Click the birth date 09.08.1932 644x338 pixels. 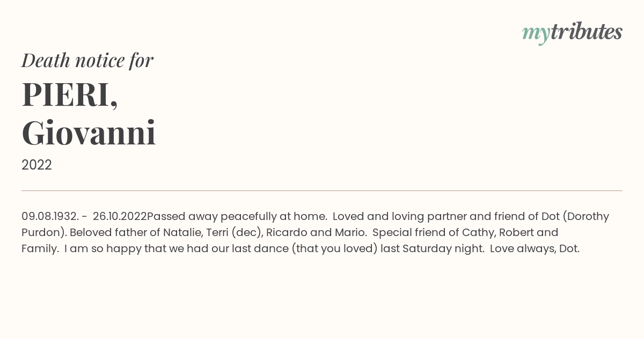point(50,216)
